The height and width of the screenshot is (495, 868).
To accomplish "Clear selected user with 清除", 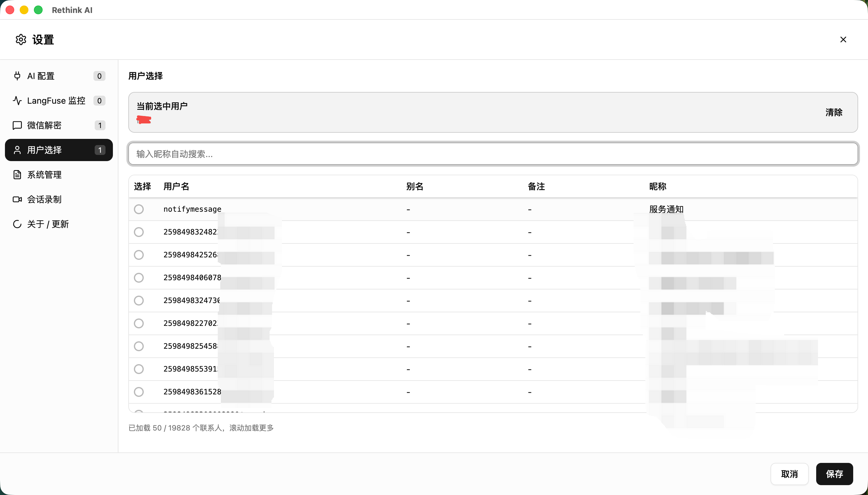I will pos(834,112).
